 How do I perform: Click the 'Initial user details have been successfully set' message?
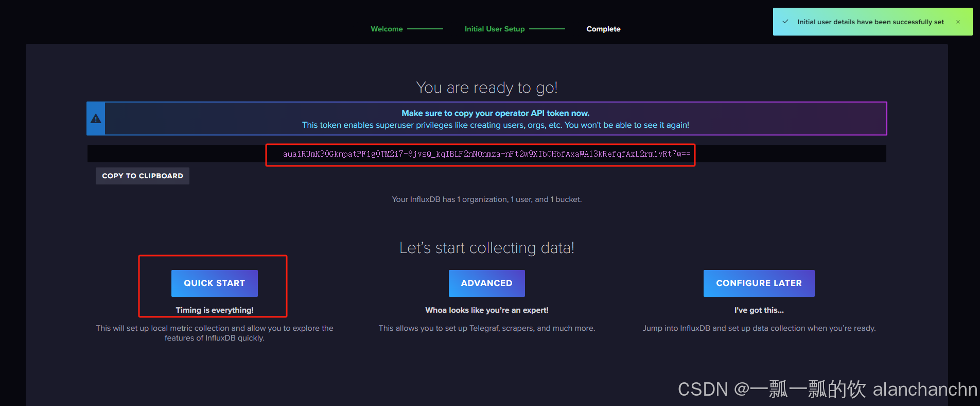(x=870, y=22)
